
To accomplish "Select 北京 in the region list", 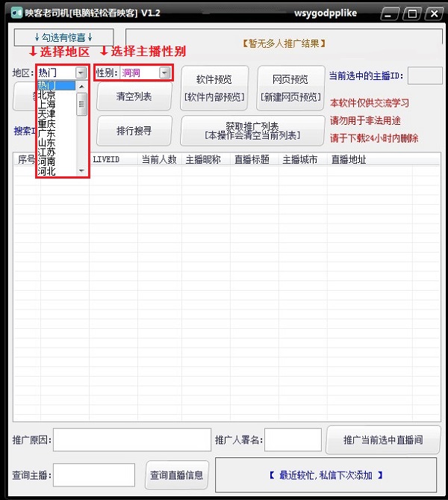I will 57,95.
